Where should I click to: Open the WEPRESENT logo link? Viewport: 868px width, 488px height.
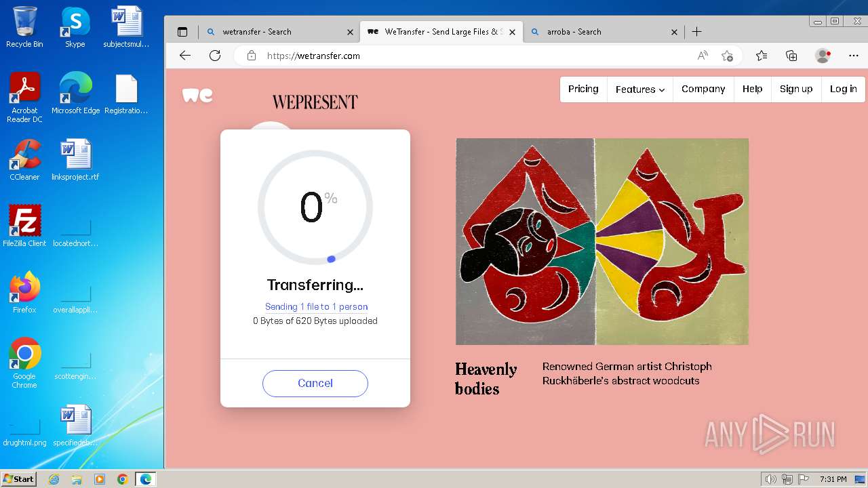(x=315, y=102)
